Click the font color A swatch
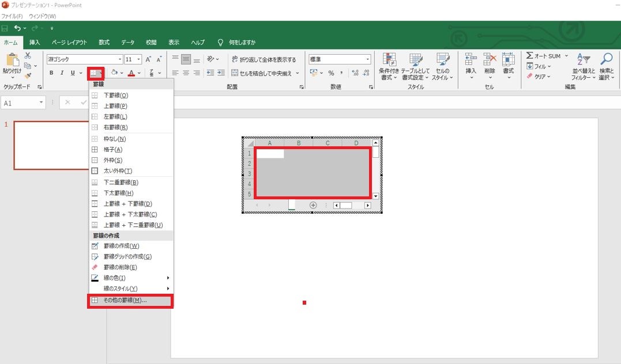Viewport: 621px width, 364px height. (131, 73)
